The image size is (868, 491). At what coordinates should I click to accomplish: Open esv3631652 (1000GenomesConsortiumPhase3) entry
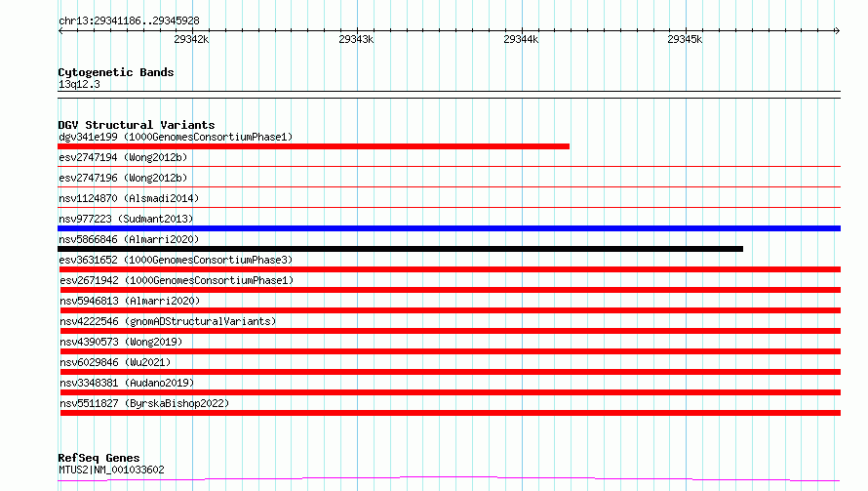(x=176, y=260)
